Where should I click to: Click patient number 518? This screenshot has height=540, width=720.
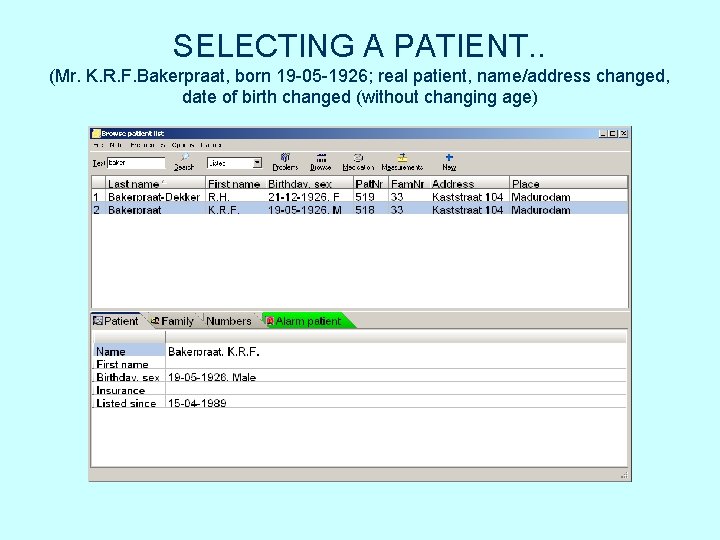[x=365, y=210]
